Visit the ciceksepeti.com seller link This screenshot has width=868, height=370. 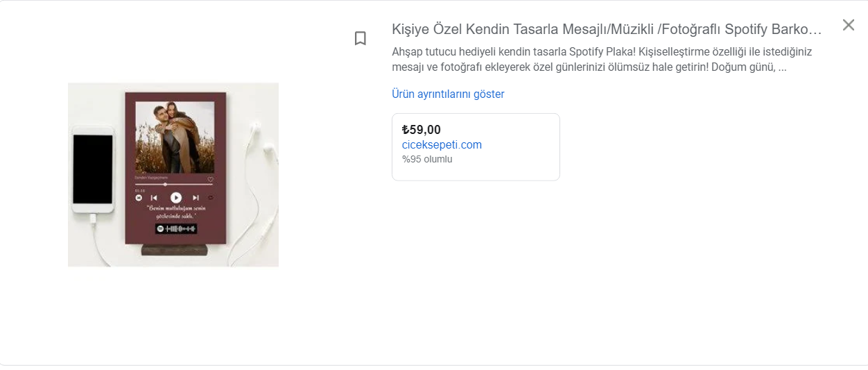442,144
